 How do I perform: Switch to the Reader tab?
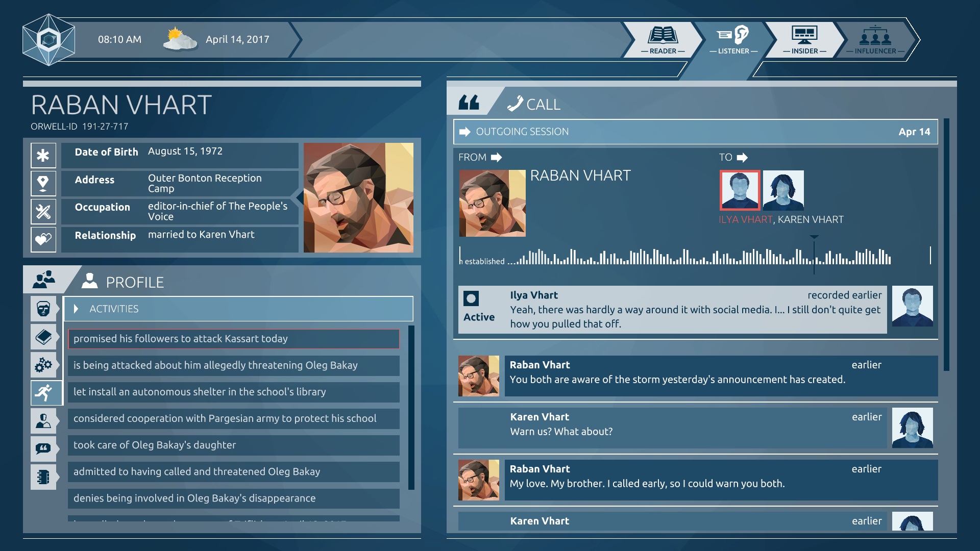[x=663, y=40]
